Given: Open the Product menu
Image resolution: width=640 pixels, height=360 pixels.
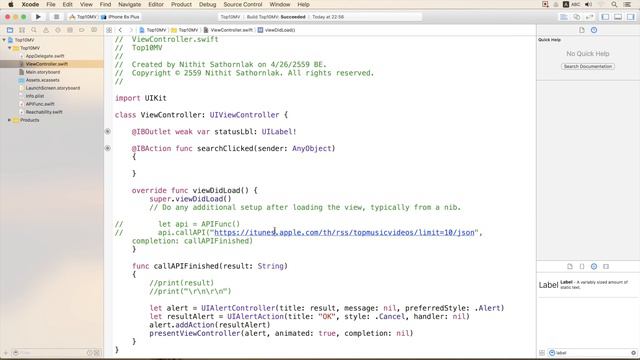Looking at the screenshot, I should [x=181, y=4].
